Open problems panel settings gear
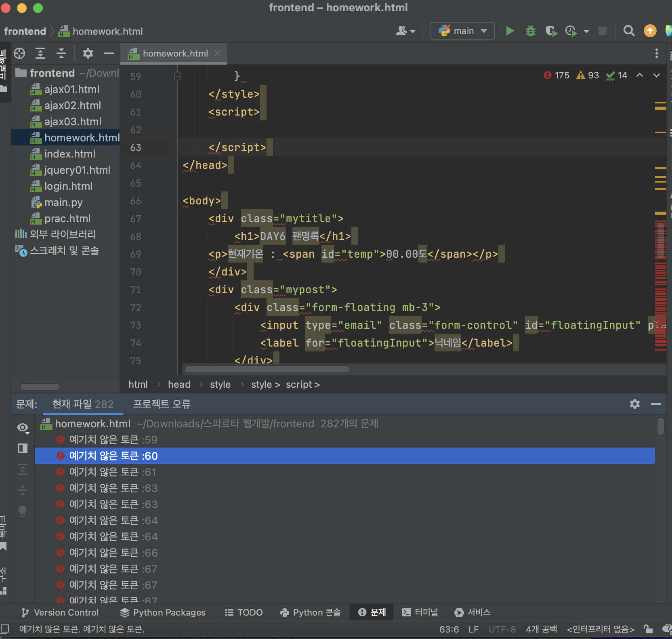The height and width of the screenshot is (639, 672). point(635,404)
